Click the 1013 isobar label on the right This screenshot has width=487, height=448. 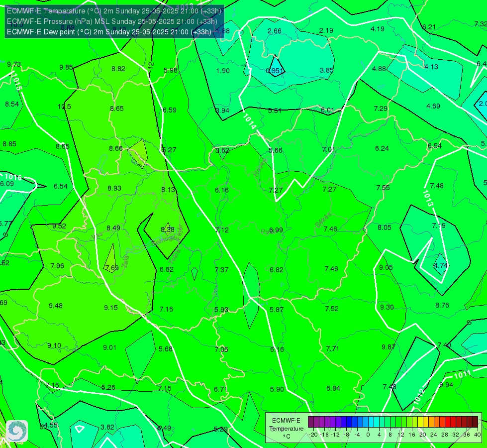coord(428,198)
